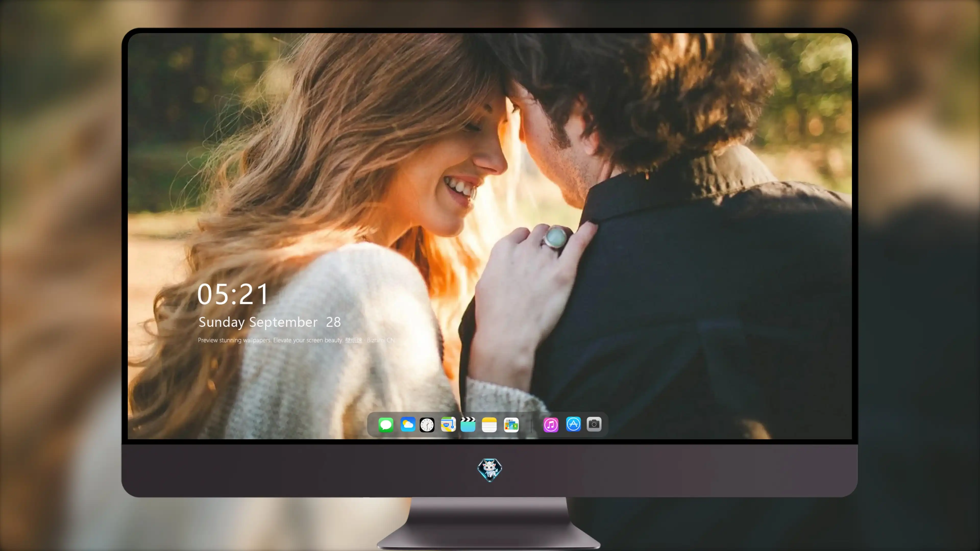Launch the pink iTunes Store music icon
The width and height of the screenshot is (980, 551).
(551, 425)
